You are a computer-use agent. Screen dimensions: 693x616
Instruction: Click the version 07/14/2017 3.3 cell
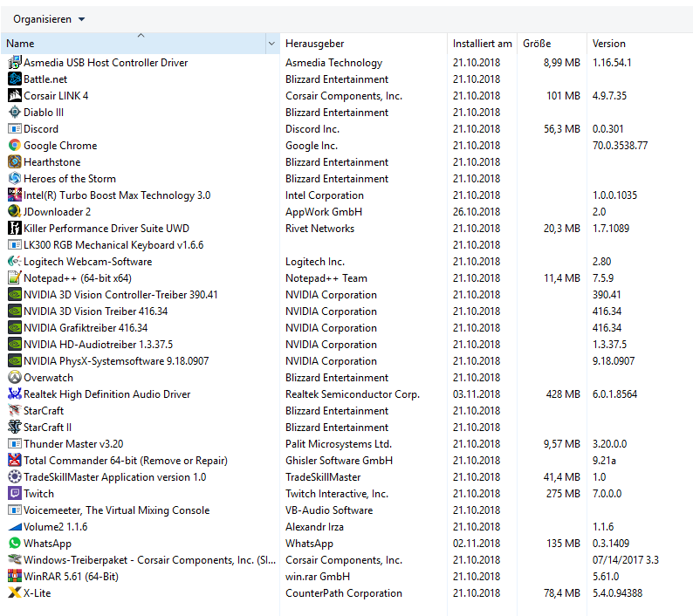point(626,560)
